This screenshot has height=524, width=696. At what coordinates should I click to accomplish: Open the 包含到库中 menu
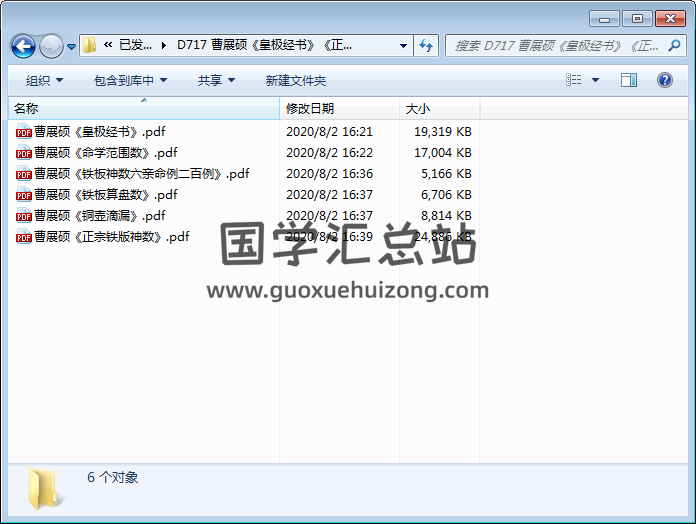click(130, 80)
